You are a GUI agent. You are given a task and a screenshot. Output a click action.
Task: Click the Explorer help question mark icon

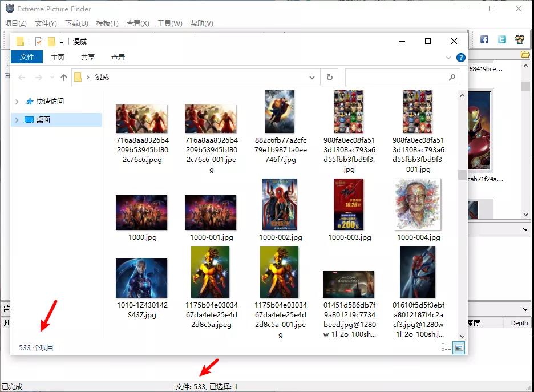(461, 58)
